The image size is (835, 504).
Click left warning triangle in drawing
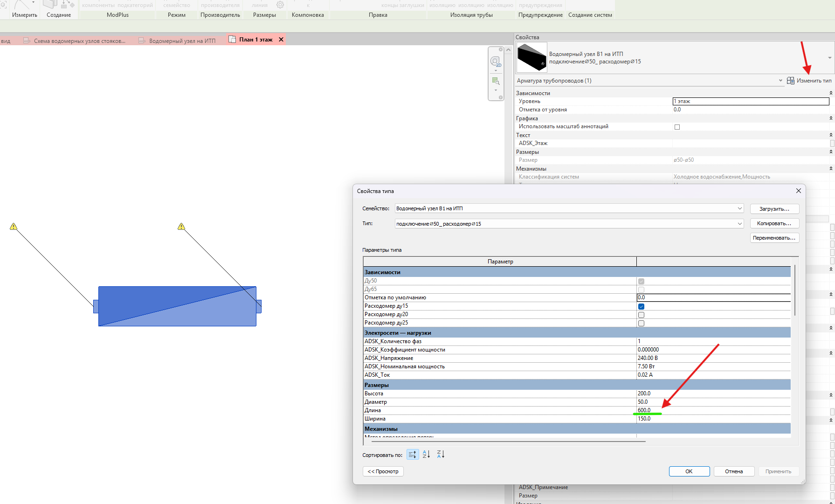(x=14, y=227)
